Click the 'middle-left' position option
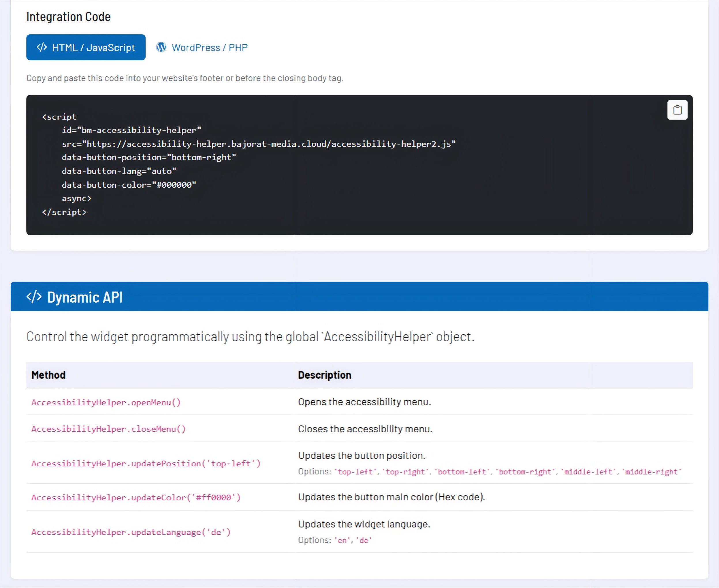The image size is (719, 588). [589, 472]
